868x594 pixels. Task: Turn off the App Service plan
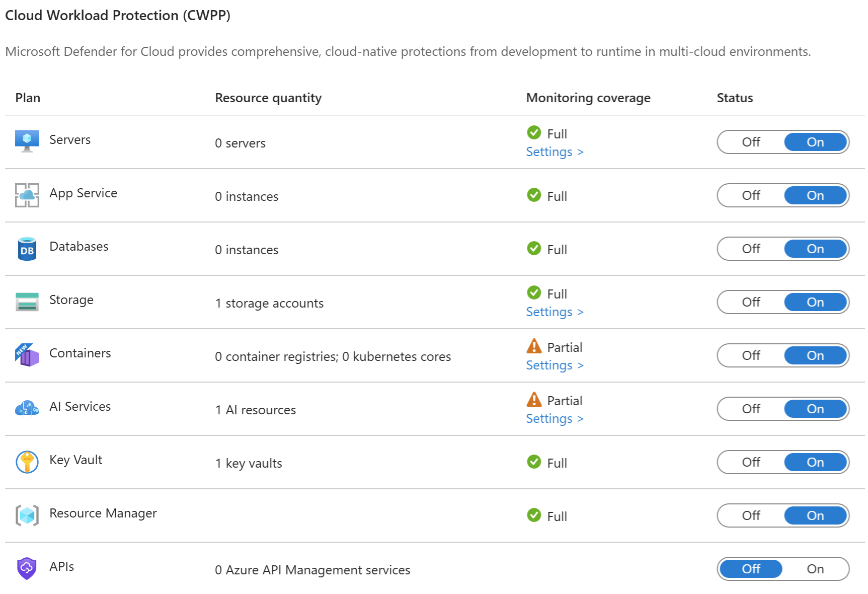(x=751, y=195)
